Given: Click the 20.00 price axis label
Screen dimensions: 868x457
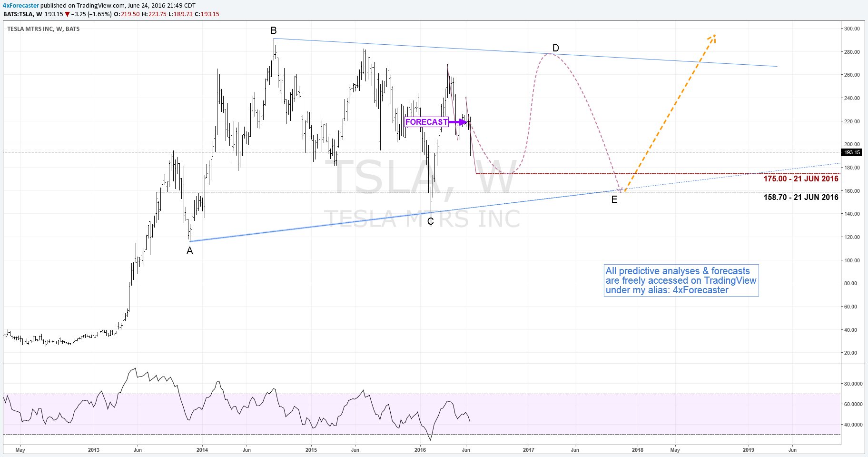Looking at the screenshot, I should click(x=850, y=353).
